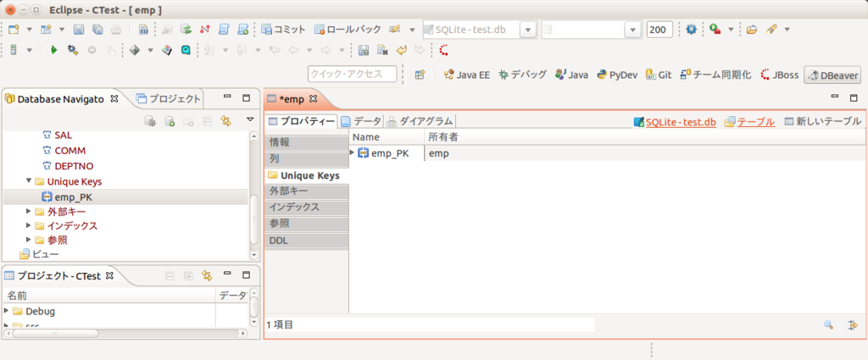Viewport: 868px width, 360px height.
Task: Click the orange undo arrow icon
Action: pos(402,50)
